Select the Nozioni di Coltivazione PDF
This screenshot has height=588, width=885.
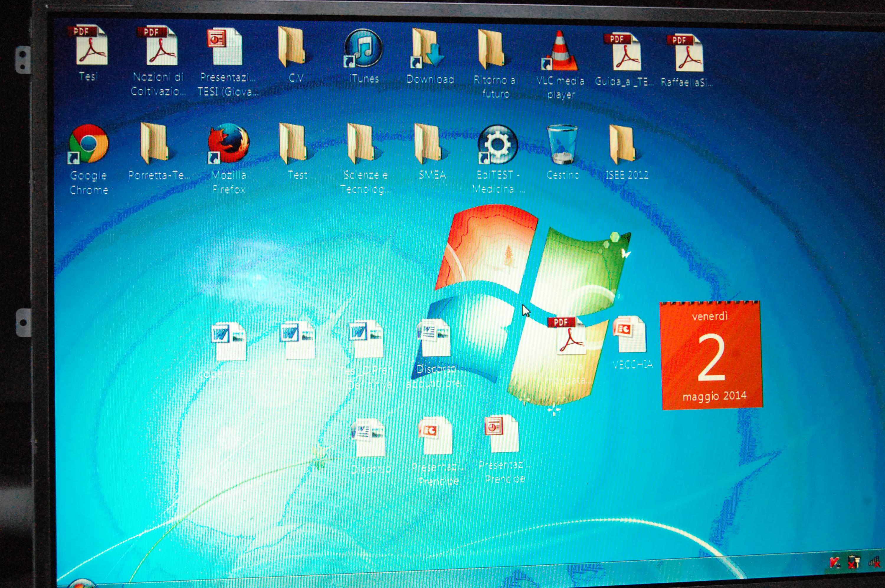161,47
